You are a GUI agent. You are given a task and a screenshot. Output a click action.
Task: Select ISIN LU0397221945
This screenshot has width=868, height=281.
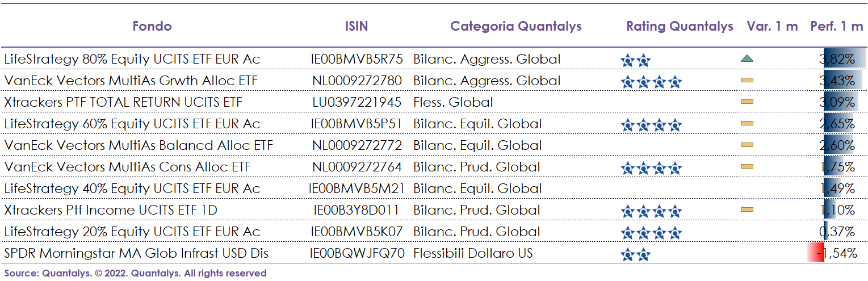pyautogui.click(x=357, y=102)
